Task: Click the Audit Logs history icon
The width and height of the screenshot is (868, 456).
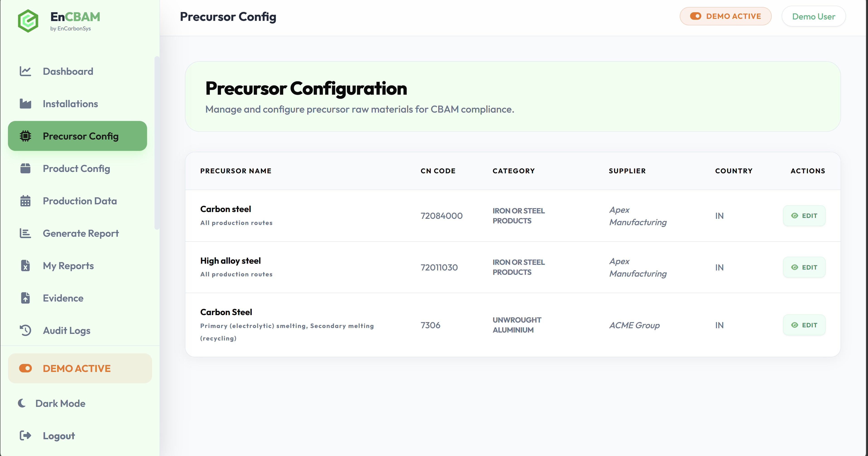Action: (x=25, y=330)
